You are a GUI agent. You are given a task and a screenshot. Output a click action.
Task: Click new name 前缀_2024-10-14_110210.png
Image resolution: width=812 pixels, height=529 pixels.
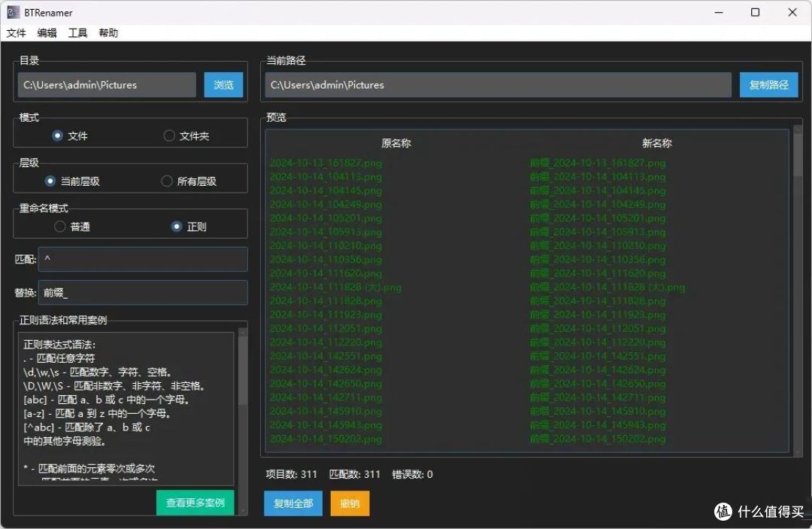point(598,245)
